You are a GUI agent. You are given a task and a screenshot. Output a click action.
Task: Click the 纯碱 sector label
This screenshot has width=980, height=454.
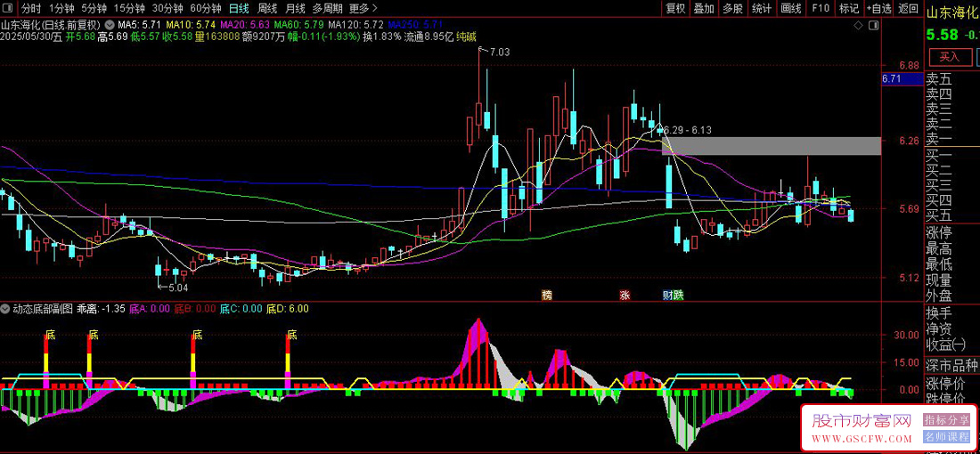click(x=466, y=36)
